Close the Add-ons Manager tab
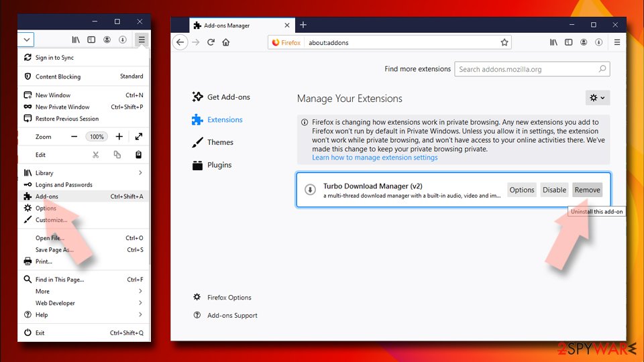This screenshot has width=644, height=362. (x=287, y=25)
